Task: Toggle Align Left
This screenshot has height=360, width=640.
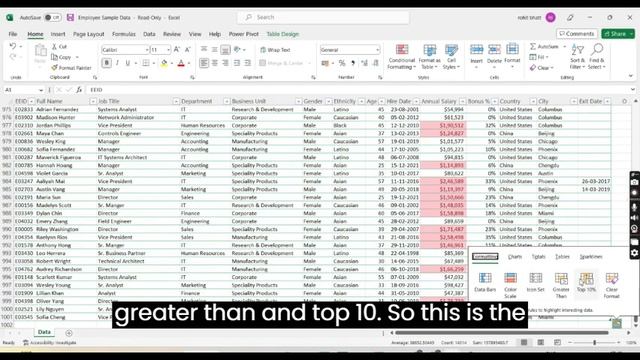Action: [204, 63]
